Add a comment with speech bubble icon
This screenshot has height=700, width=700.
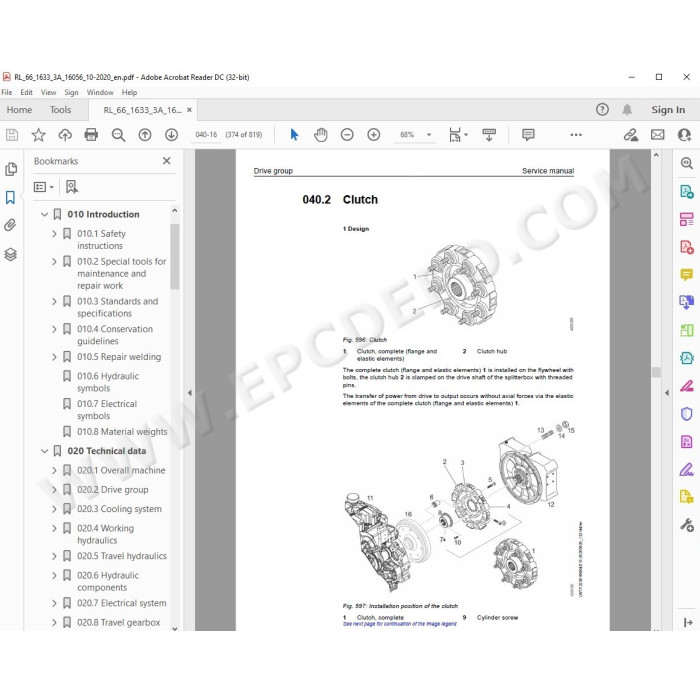(x=528, y=135)
